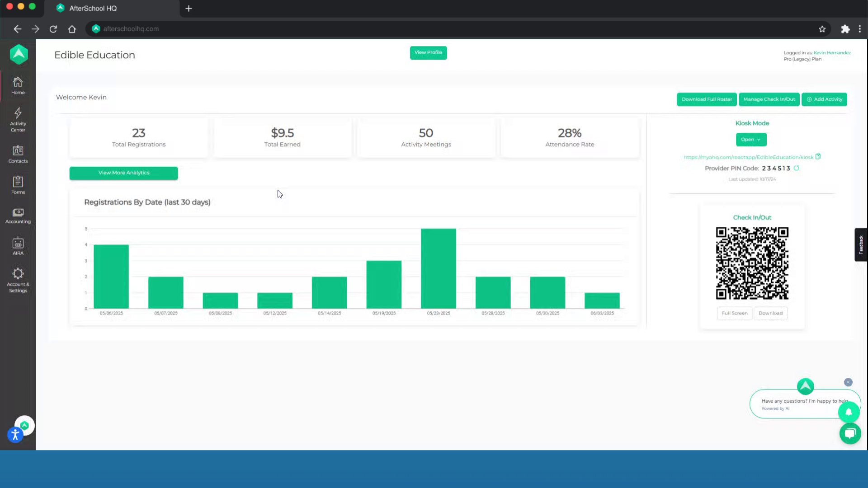868x488 pixels.
Task: Click View More Analytics button
Action: click(123, 173)
